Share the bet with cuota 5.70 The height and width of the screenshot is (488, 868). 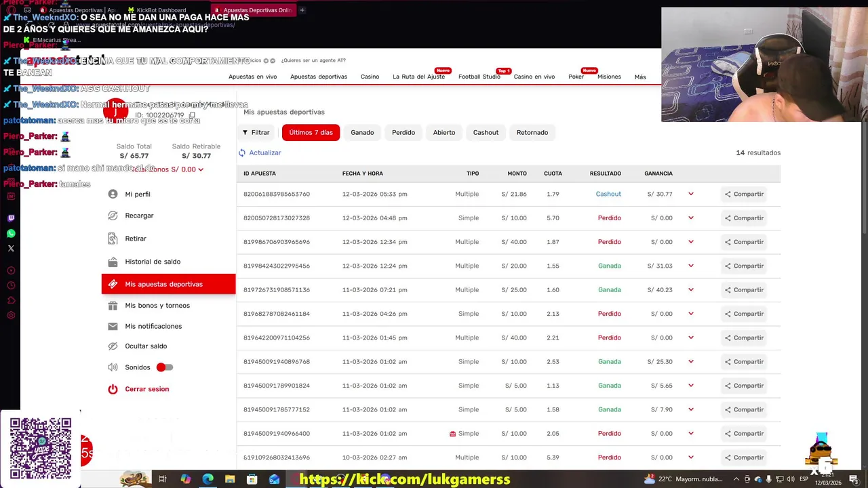[x=744, y=218]
